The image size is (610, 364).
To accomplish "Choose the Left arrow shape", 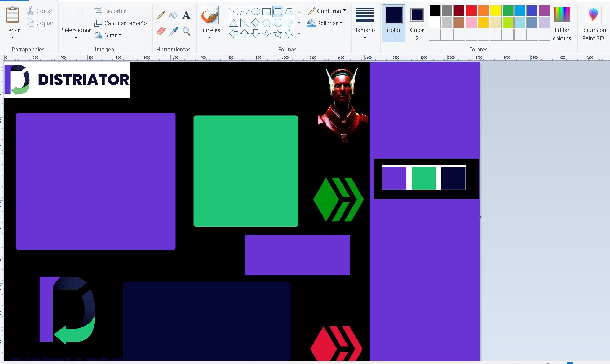I will coord(234,34).
